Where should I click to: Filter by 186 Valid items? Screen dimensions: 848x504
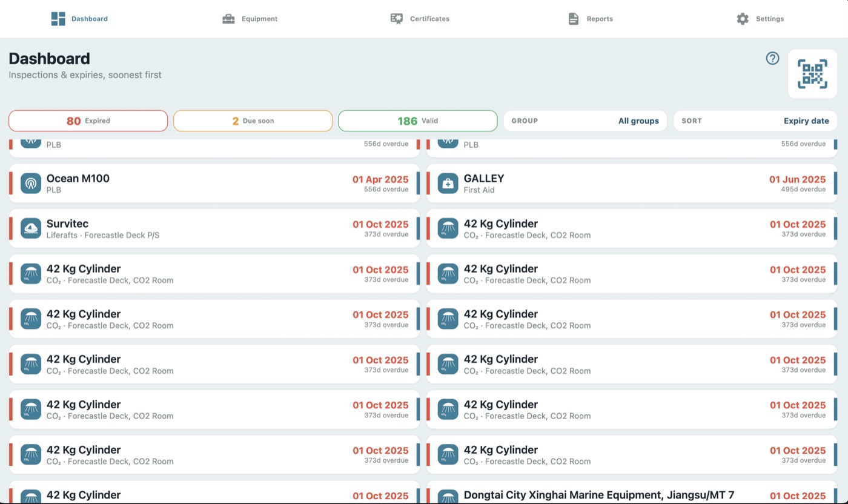coord(418,121)
